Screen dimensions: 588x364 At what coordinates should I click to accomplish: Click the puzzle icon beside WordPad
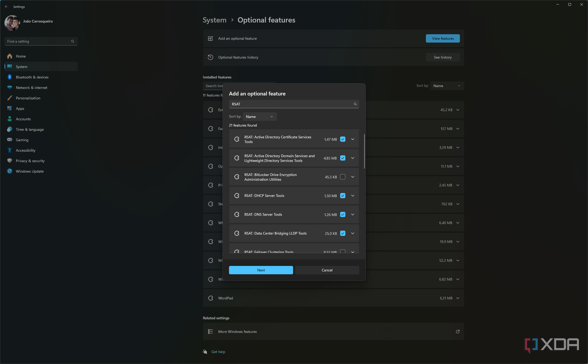[x=210, y=298]
